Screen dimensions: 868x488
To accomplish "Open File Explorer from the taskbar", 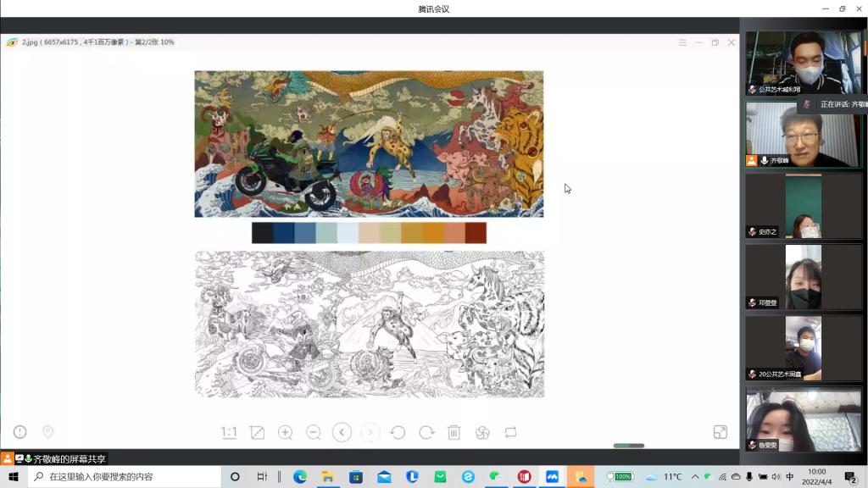I will click(x=328, y=476).
